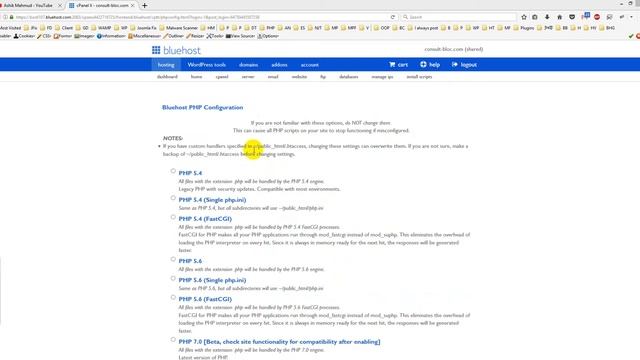Open the Tools web developer menu

(215, 36)
